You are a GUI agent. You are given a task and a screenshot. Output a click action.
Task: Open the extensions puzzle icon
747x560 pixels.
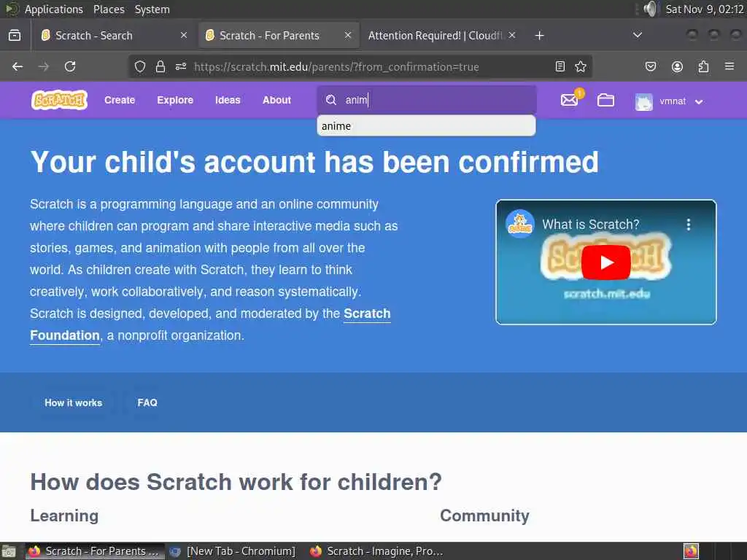click(x=703, y=66)
